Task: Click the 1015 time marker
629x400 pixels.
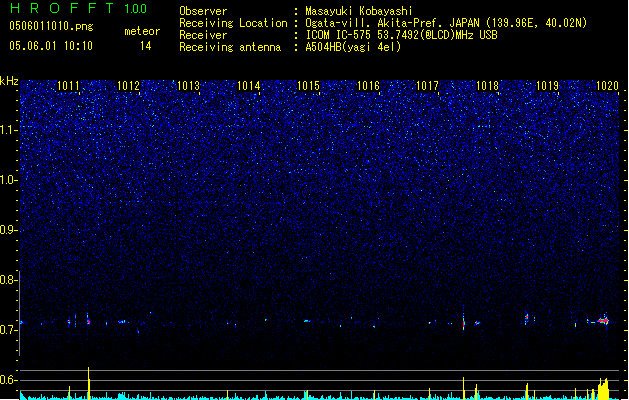Action: [x=308, y=86]
